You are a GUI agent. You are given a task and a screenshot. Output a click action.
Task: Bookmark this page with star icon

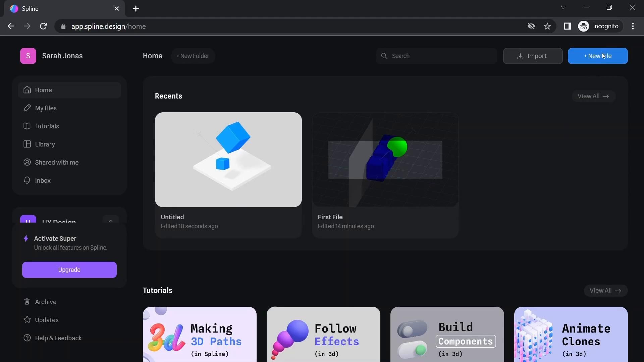click(547, 26)
